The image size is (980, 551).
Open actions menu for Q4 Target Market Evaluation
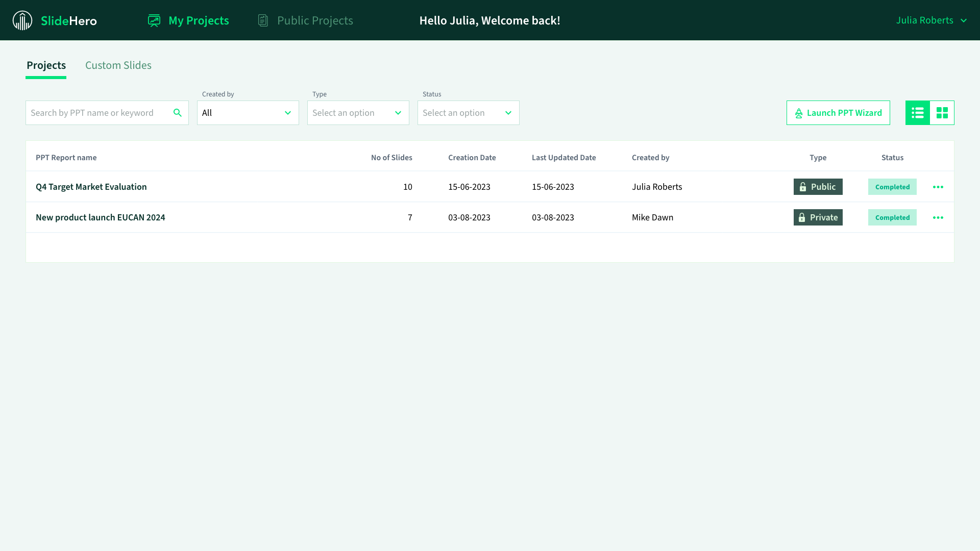click(x=938, y=187)
